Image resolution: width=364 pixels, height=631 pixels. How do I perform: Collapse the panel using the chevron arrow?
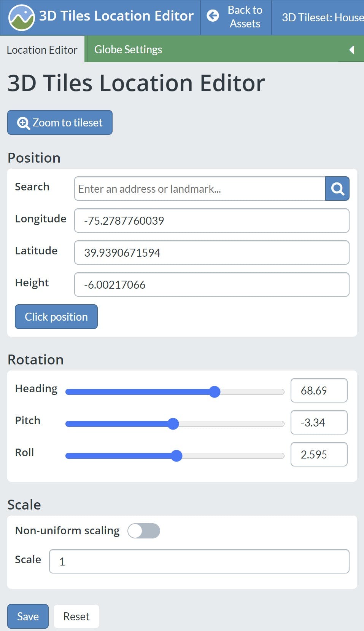click(351, 50)
